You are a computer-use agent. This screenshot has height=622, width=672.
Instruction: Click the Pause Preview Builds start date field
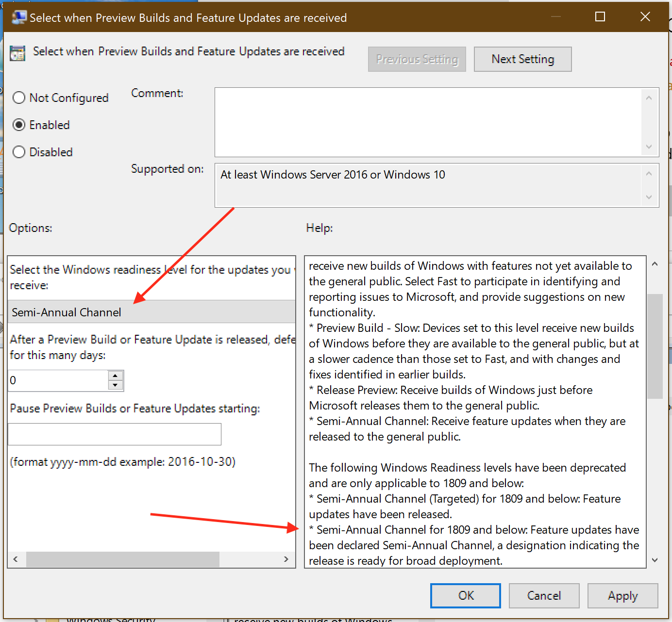tap(115, 434)
